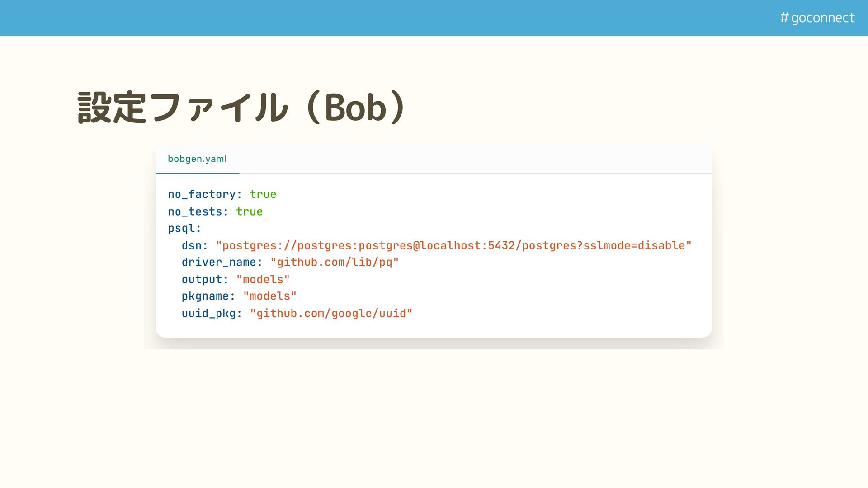Click the dsn key

(191, 245)
